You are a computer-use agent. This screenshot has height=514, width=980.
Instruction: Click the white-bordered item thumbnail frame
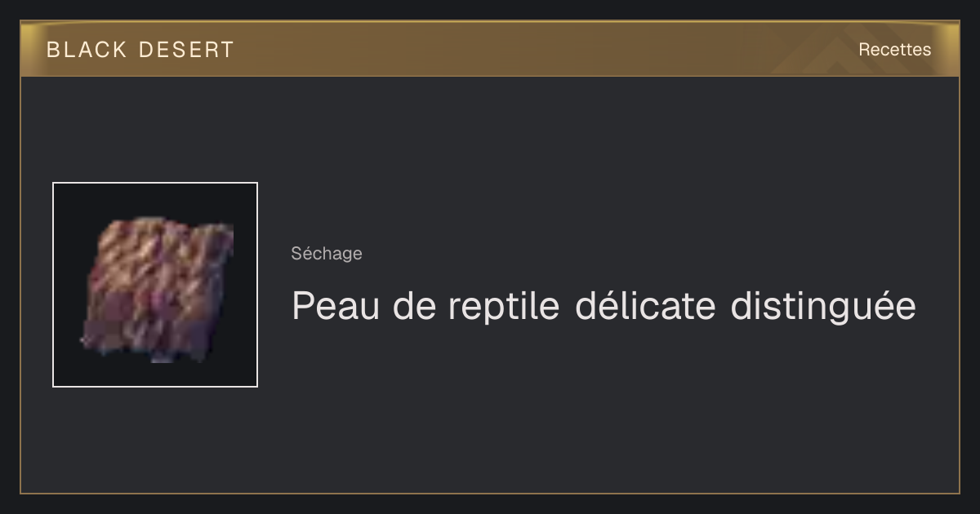point(155,285)
